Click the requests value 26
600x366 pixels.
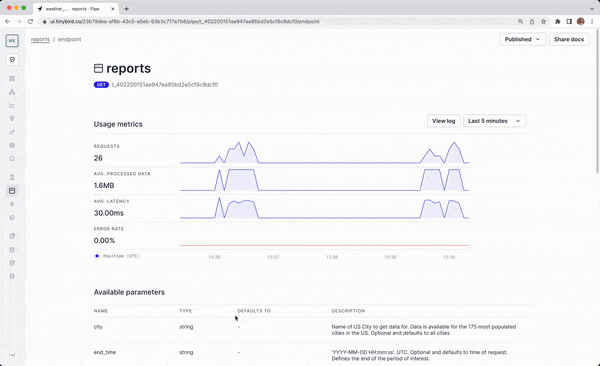click(98, 158)
